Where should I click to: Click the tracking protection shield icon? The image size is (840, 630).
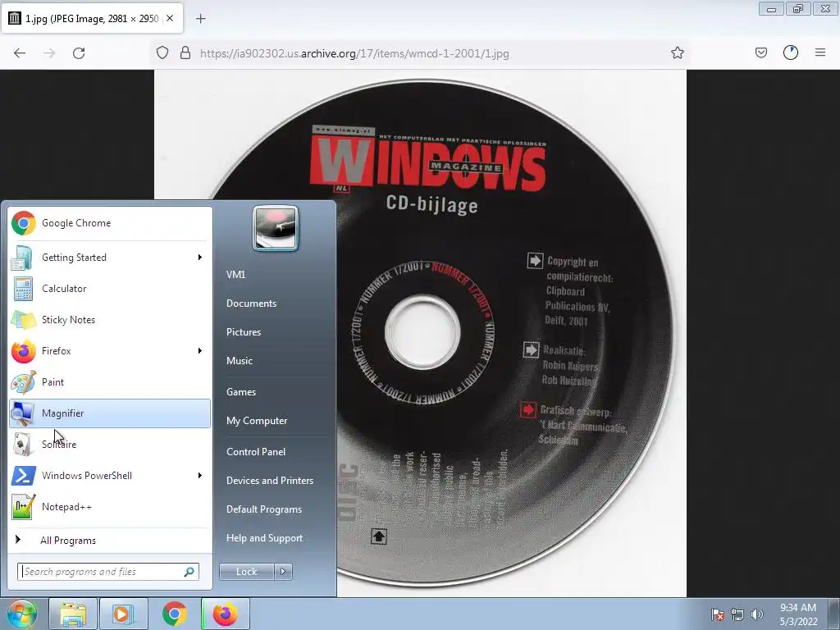[x=162, y=53]
